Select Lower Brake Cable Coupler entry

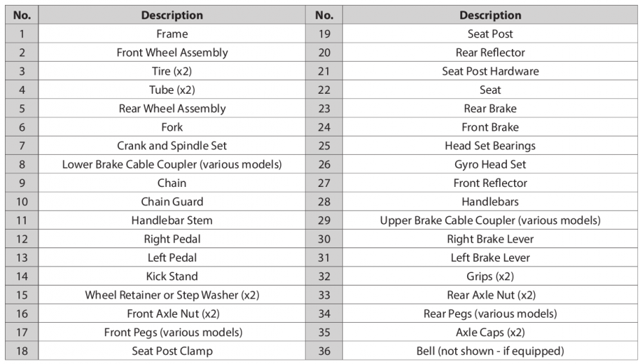point(172,164)
